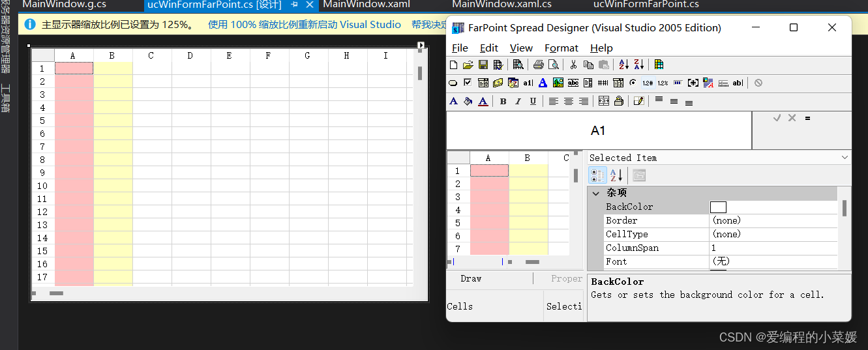
Task: Sort descending with the Z-A icon
Action: pyautogui.click(x=639, y=65)
